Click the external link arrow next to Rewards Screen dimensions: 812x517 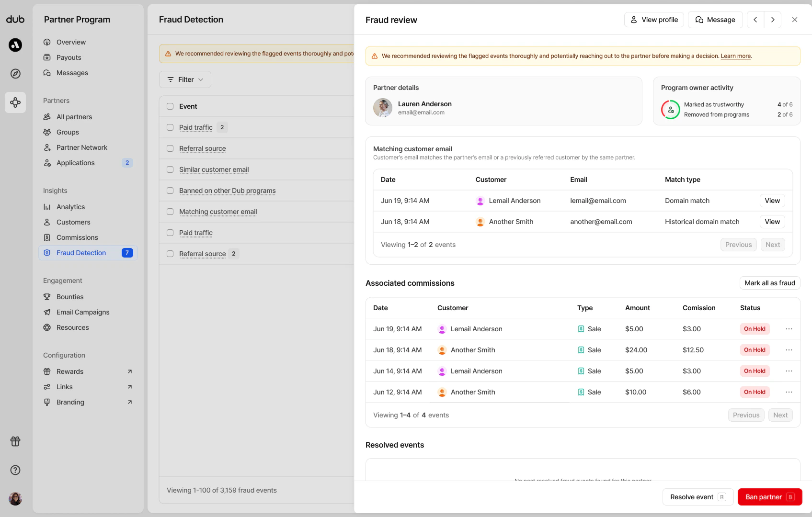click(129, 371)
